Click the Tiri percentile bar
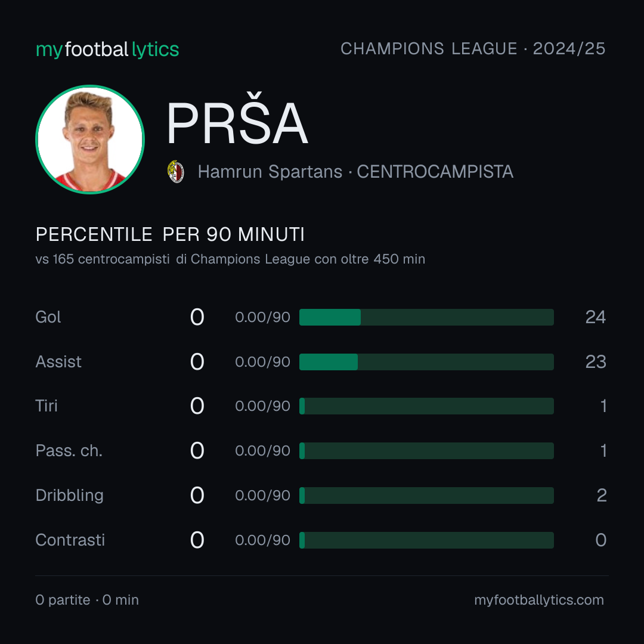Viewport: 644px width, 644px height. tap(426, 406)
